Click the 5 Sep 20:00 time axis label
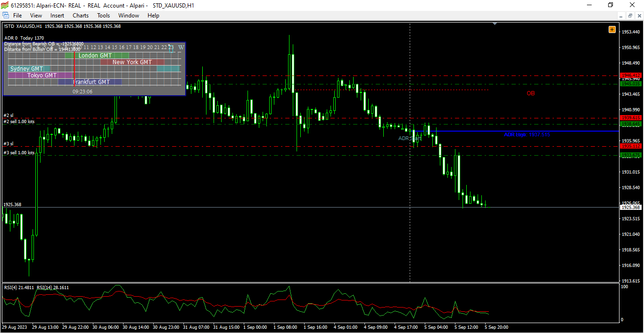 pyautogui.click(x=496, y=327)
